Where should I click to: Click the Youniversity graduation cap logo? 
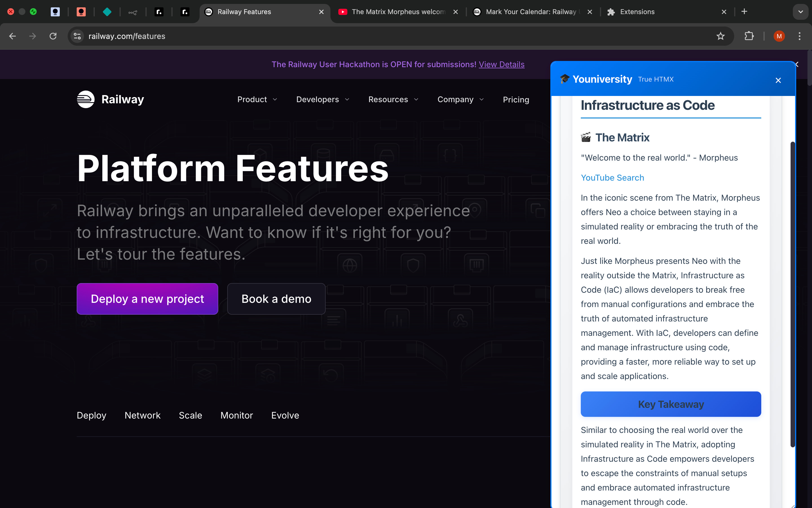click(x=565, y=79)
